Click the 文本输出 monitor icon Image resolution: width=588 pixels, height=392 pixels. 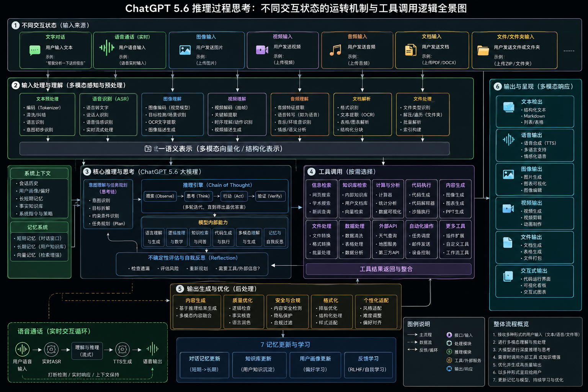[509, 107]
